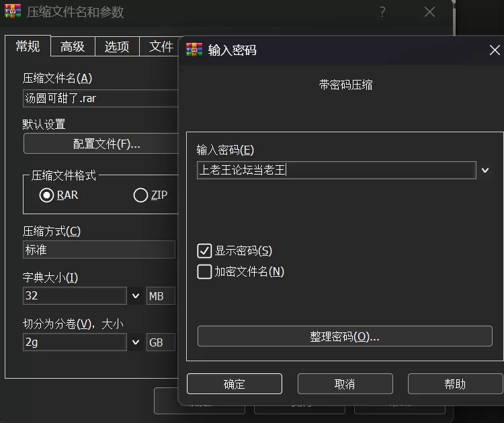Image resolution: width=504 pixels, height=423 pixels.
Task: Open the 文件 tab
Action: [161, 46]
